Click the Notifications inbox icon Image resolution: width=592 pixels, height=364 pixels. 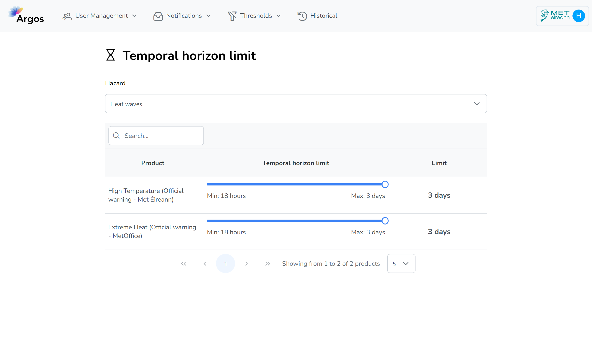158,16
